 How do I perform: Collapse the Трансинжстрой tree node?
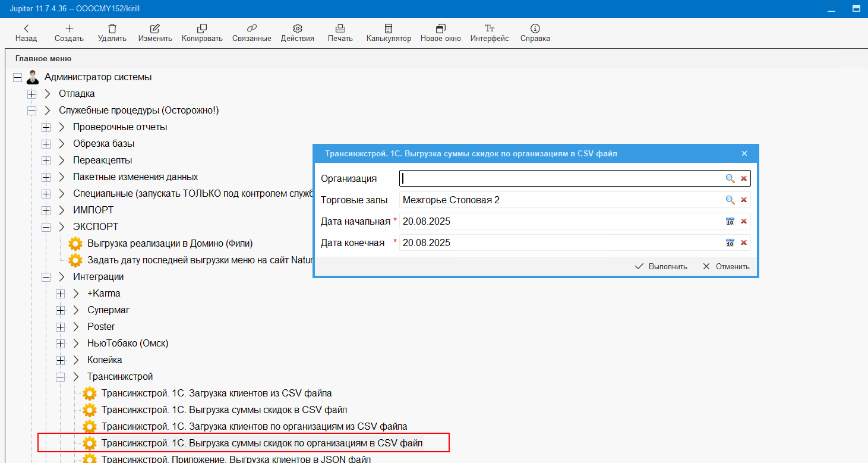(60, 377)
